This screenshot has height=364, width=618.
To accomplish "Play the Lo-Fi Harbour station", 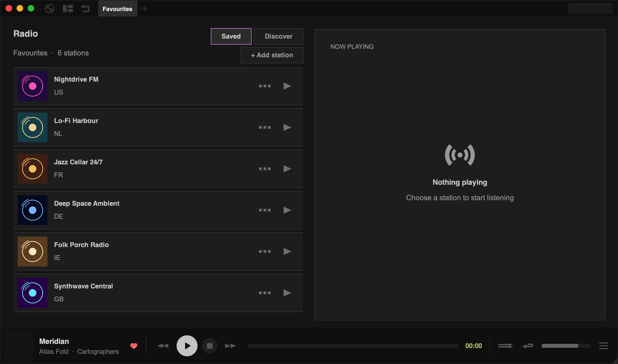I will [287, 127].
